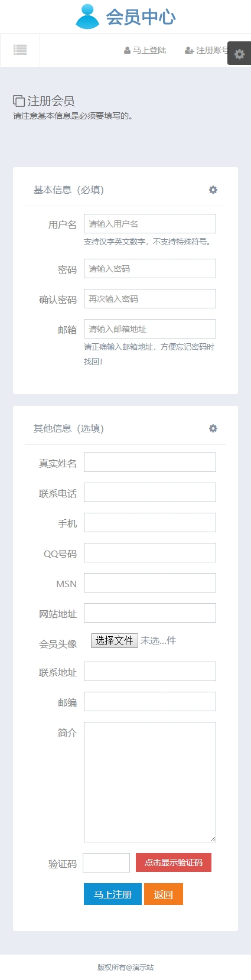251x980 pixels.
Task: Click gear icon in 基本信息 panel header
Action: coord(213,190)
